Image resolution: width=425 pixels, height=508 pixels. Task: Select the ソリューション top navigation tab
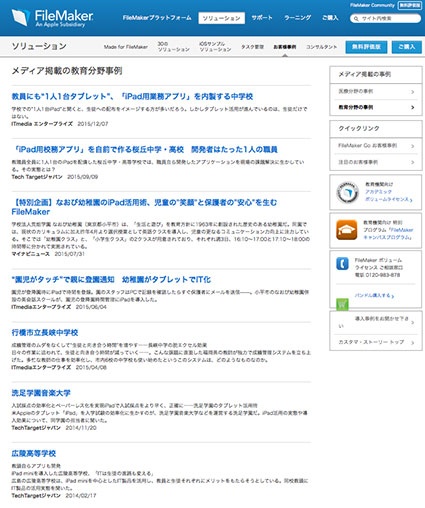(221, 18)
